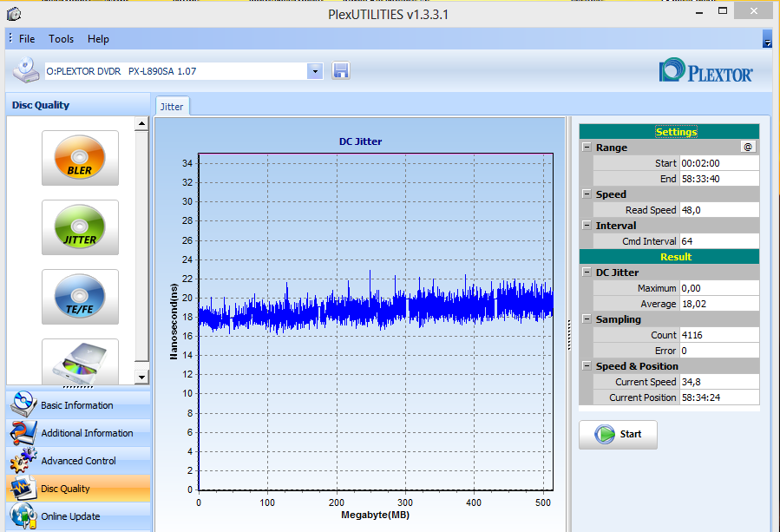Click the Megabyte(MB) axis label
Viewport: 780px width, 532px height.
click(375, 516)
